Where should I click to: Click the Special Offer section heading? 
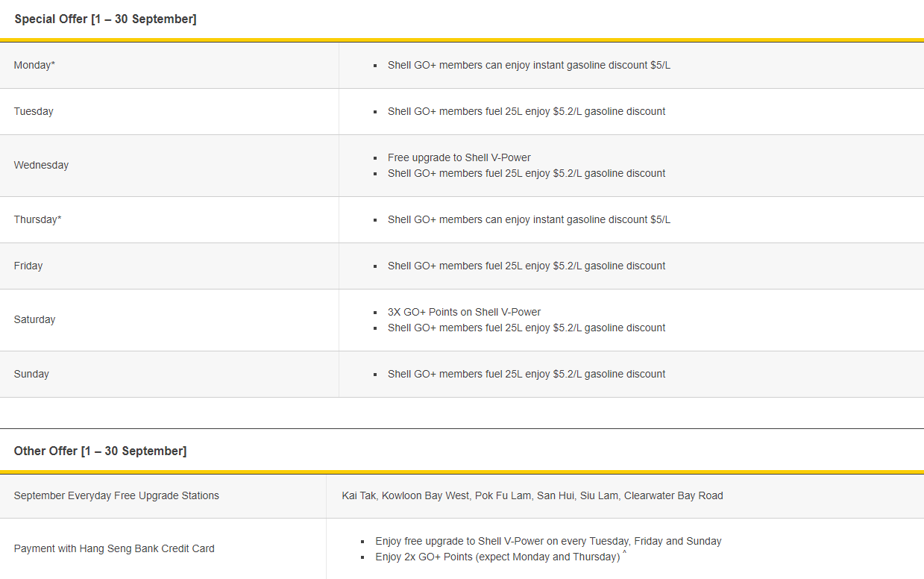(x=105, y=19)
